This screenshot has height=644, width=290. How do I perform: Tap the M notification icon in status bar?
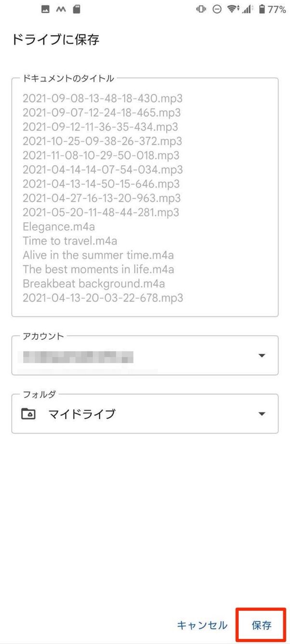(61, 9)
